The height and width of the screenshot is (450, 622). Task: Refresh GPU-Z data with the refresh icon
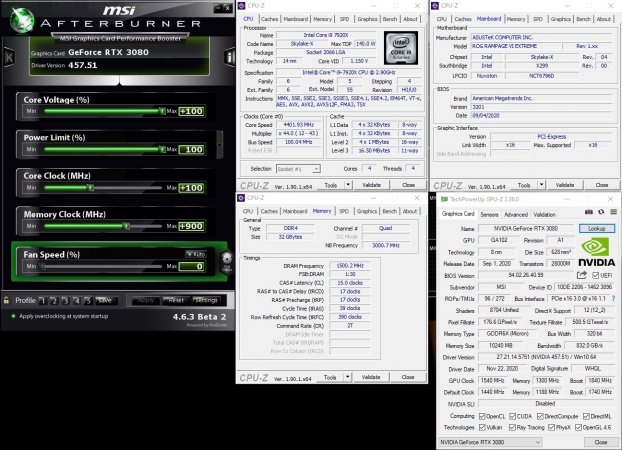coord(601,212)
